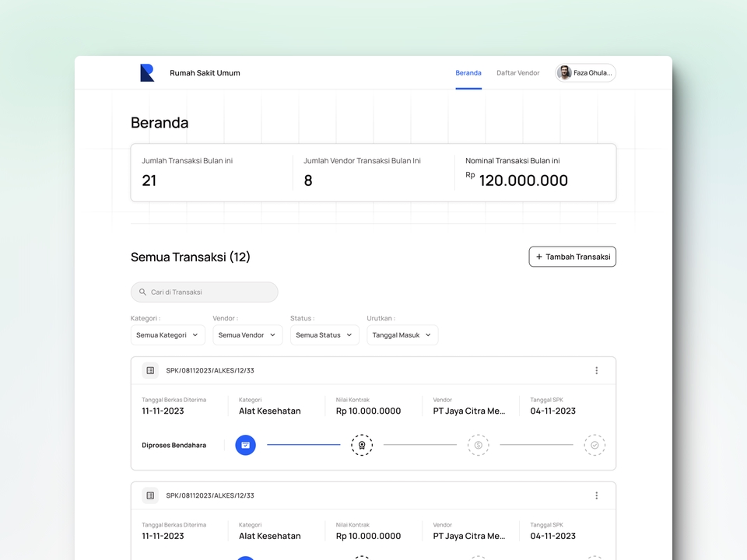The width and height of the screenshot is (747, 560).
Task: Click Rumah Sakit Umum title
Action: 205,73
